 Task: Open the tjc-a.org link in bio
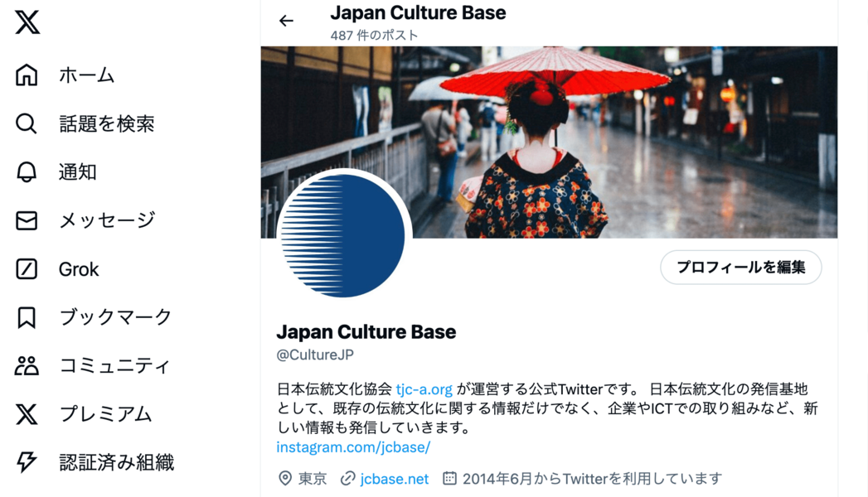click(424, 389)
